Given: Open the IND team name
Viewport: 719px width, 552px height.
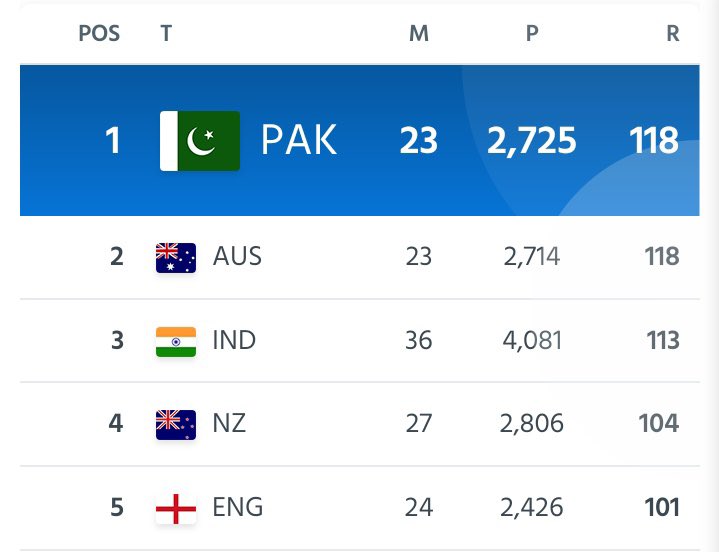Looking at the screenshot, I should pyautogui.click(x=234, y=340).
